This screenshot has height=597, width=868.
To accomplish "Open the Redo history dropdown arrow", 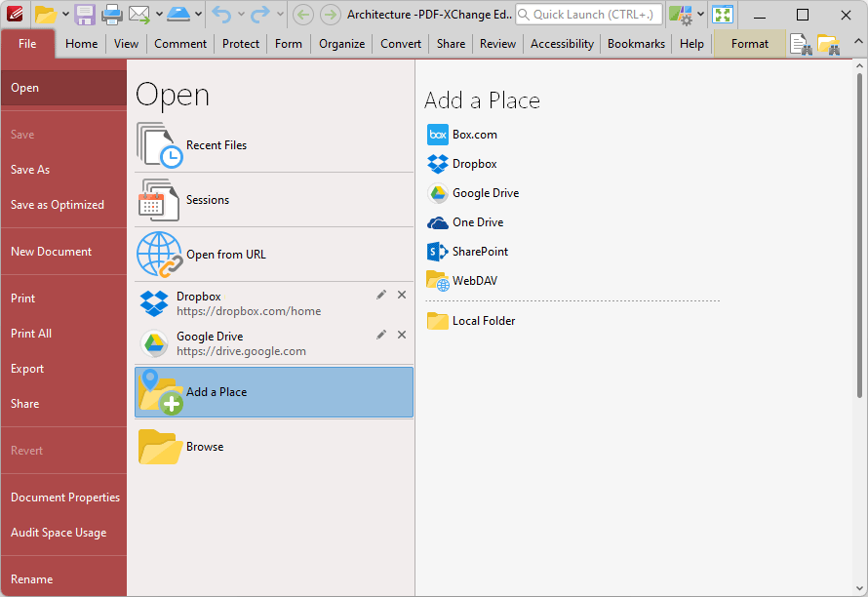I will tap(280, 15).
